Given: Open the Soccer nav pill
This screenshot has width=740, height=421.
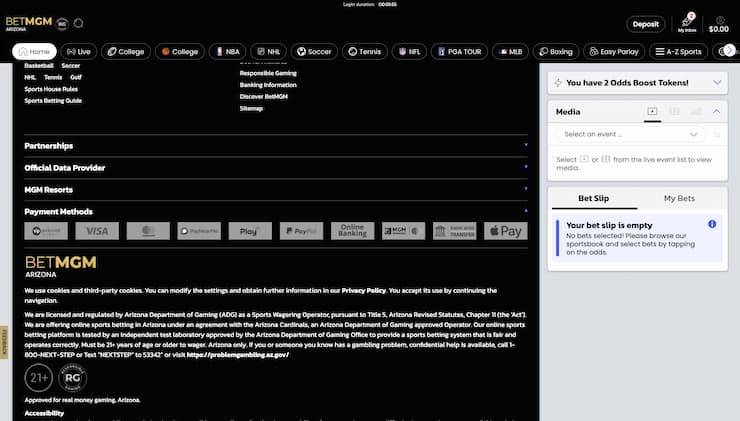Looking at the screenshot, I should tap(314, 51).
